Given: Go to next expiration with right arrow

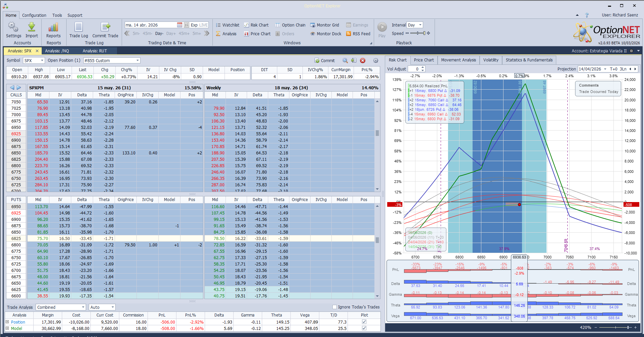Looking at the screenshot, I should coord(19,88).
